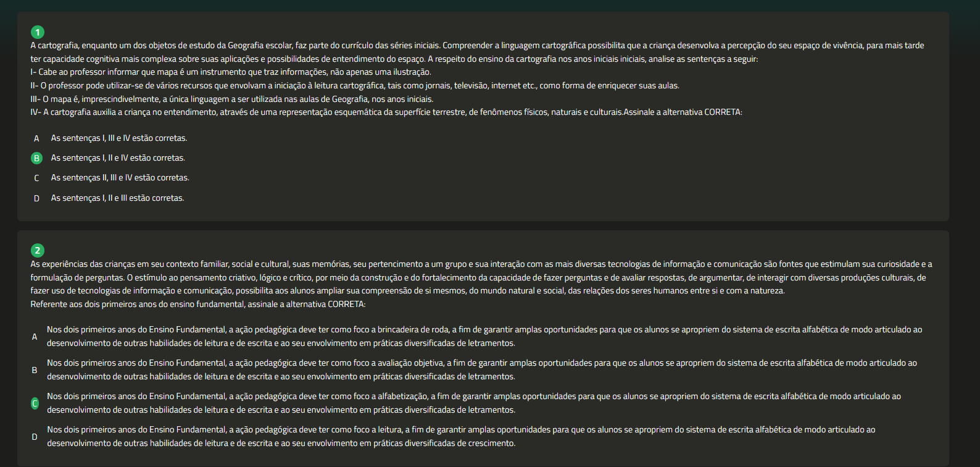Select option A in question 2

coord(35,337)
